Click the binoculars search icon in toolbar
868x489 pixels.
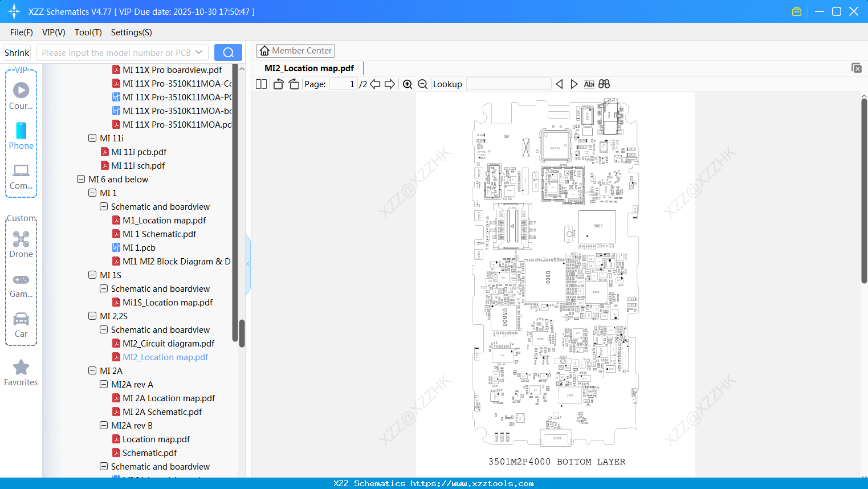pos(604,84)
